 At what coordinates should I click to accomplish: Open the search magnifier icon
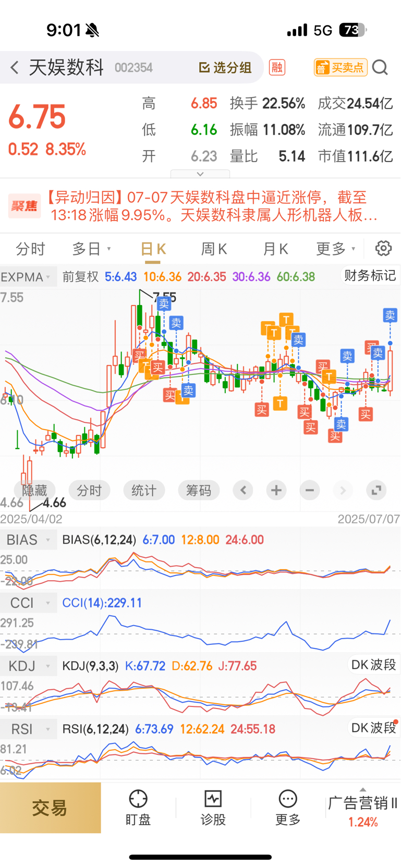[x=380, y=67]
